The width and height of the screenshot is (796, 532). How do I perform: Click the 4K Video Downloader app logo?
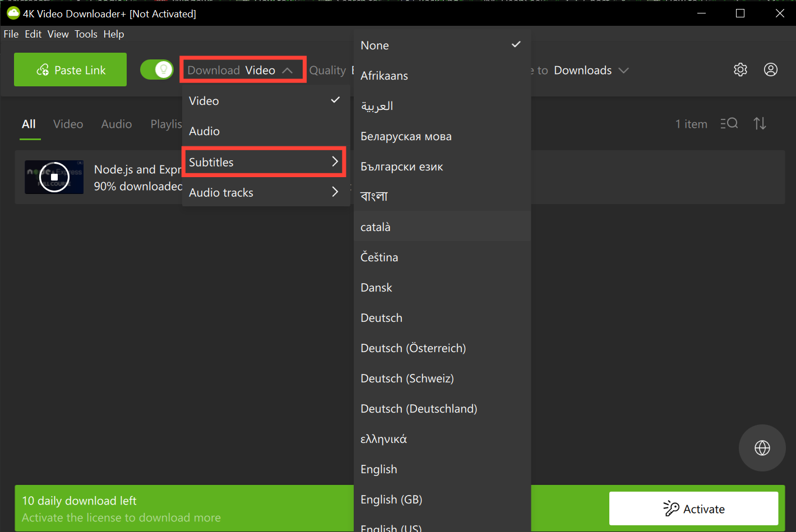coord(12,13)
